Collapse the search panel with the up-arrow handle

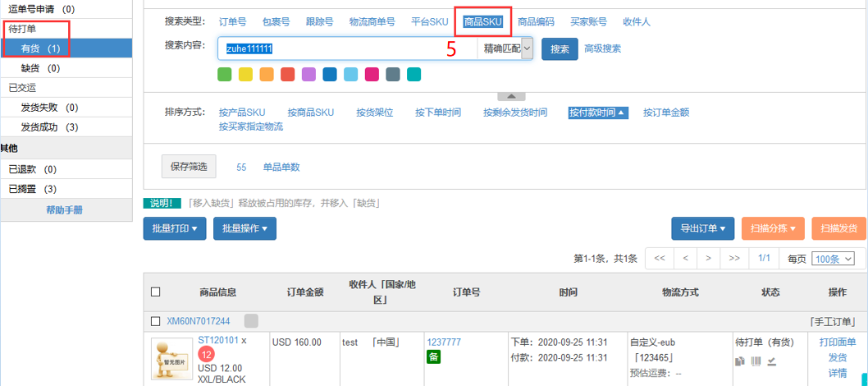(x=511, y=96)
